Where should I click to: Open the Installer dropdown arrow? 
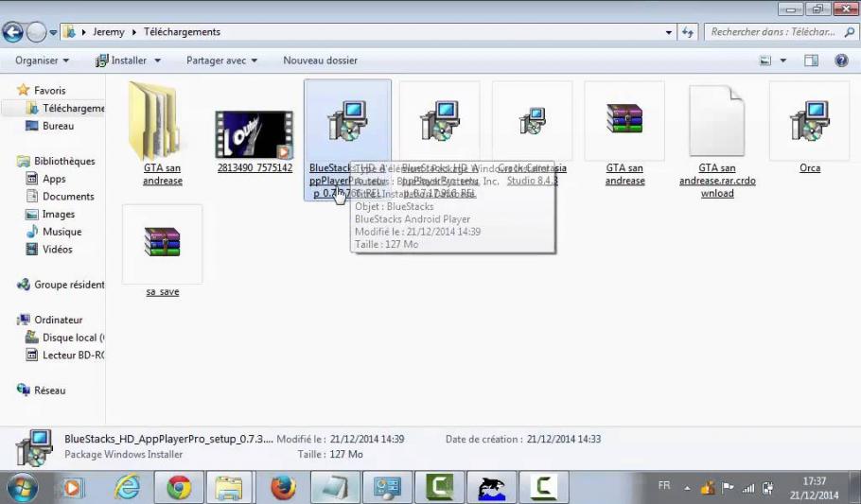(x=157, y=61)
